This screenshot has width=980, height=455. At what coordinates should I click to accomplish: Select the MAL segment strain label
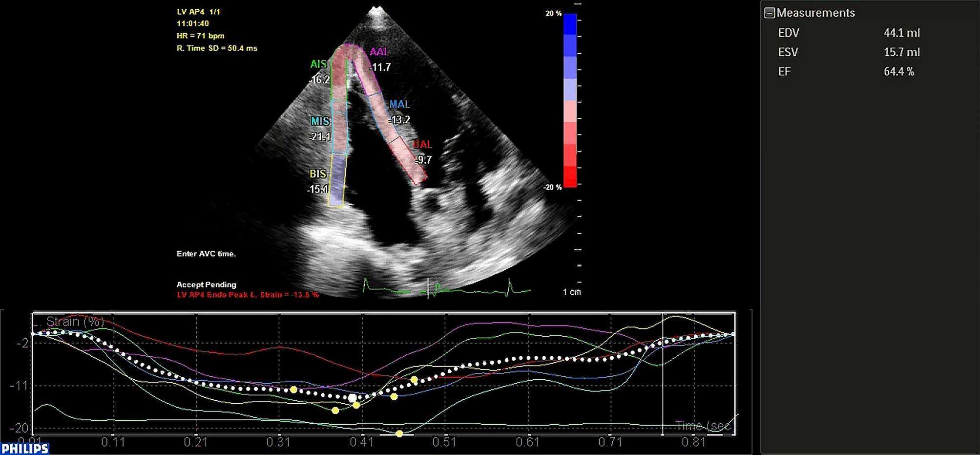tap(399, 104)
